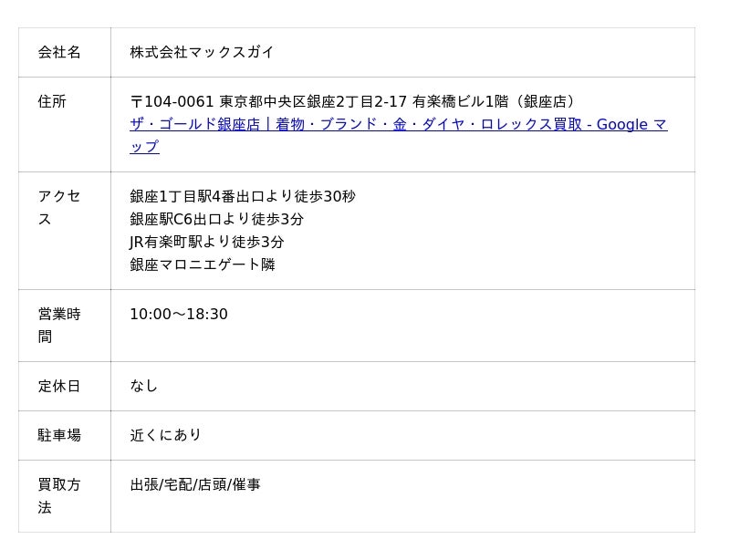Click the 銀座駅C6出口より徒歩3分 line
Screen dimensions: 730x560
216,219
